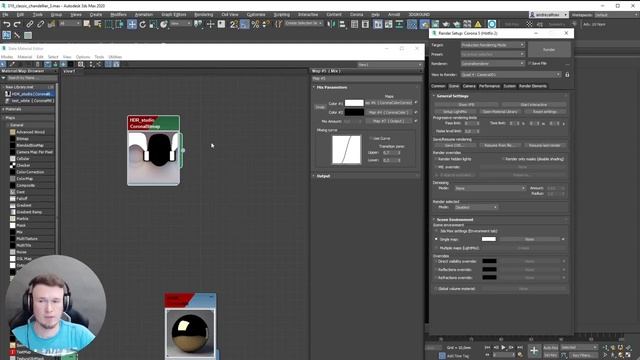This screenshot has width=640, height=360.
Task: Collapse the General Settings rollout
Action: click(452, 96)
